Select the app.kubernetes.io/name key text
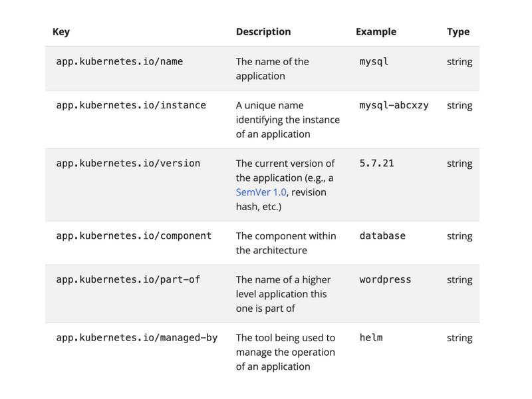This screenshot has height=399, width=532. pyautogui.click(x=119, y=62)
